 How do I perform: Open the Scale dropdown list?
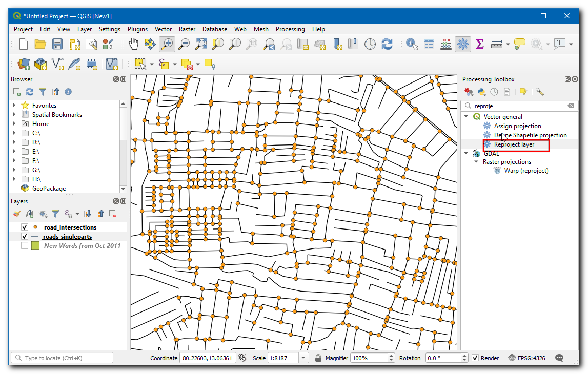pos(303,358)
